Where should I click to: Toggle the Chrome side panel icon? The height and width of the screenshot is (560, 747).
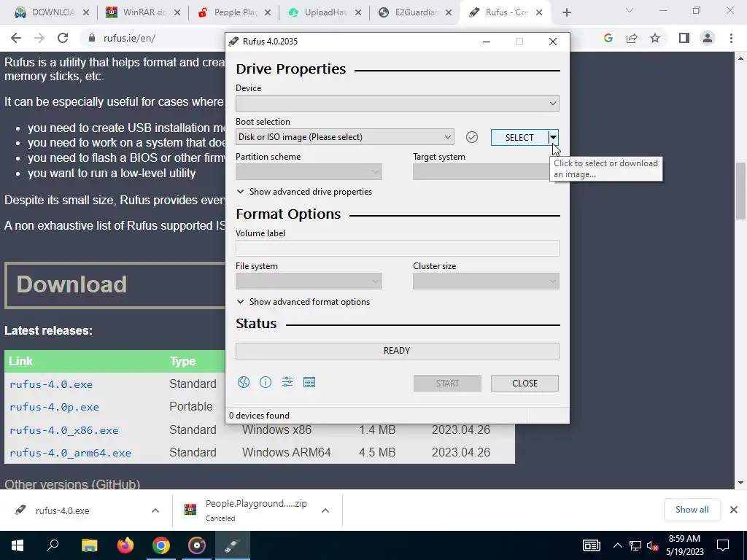684,38
